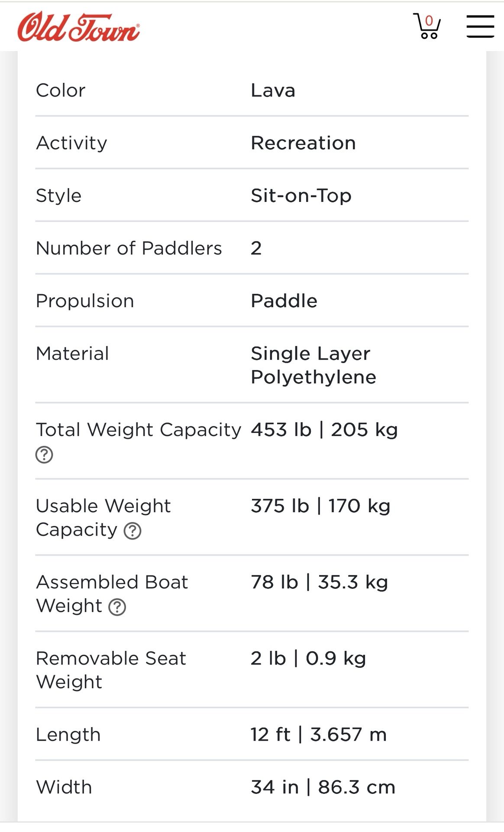Show help for Usable Weight Capacity
The height and width of the screenshot is (832, 504).
pos(132,531)
